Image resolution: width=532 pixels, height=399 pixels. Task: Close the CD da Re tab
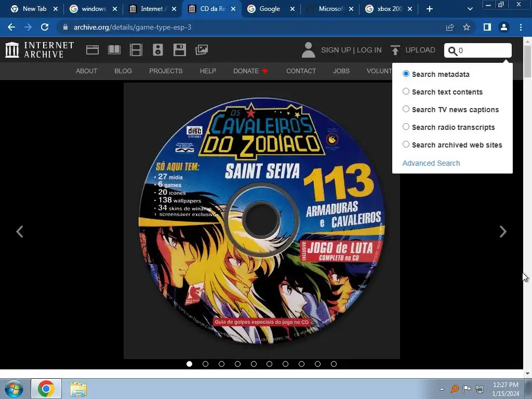233,9
